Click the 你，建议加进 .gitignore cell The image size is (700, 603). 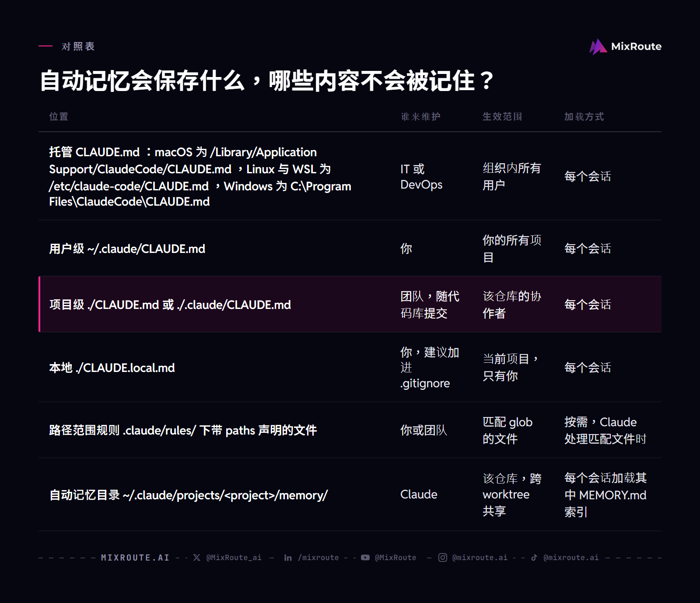[430, 368]
